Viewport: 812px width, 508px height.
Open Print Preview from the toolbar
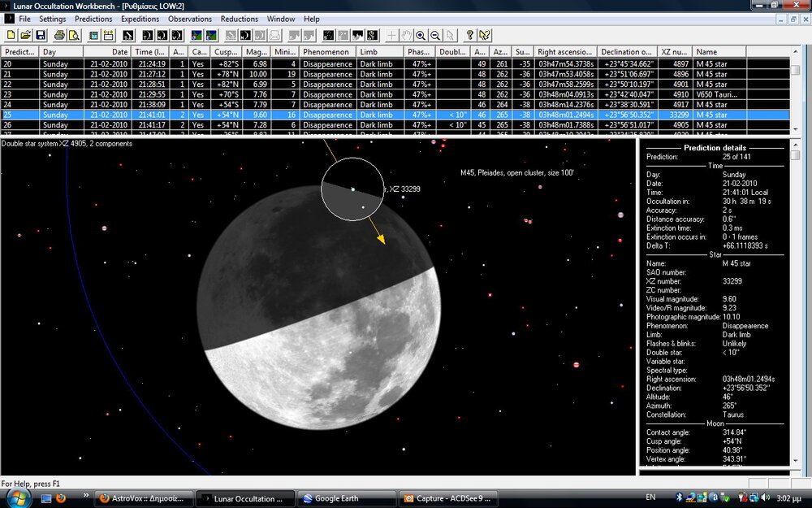coord(74,36)
